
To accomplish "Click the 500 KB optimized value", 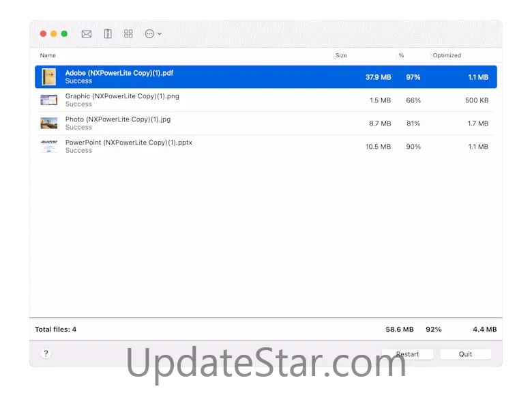I will [477, 100].
